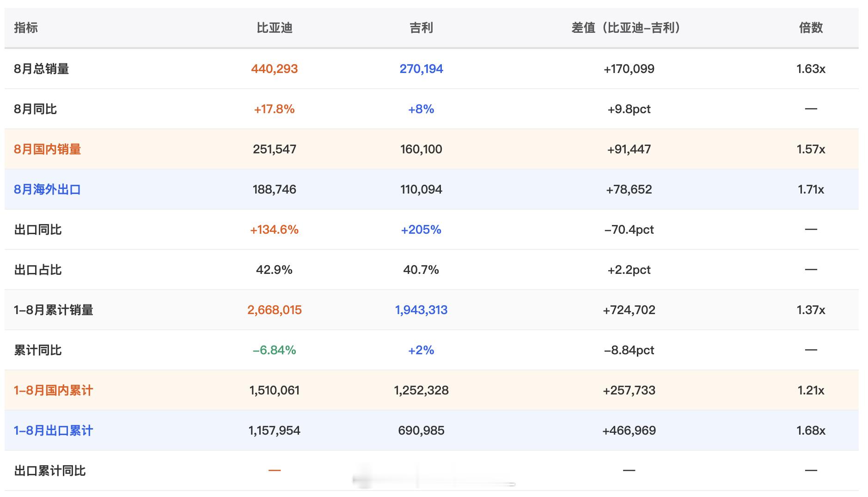Click the +466,969 difference cell

(x=629, y=430)
